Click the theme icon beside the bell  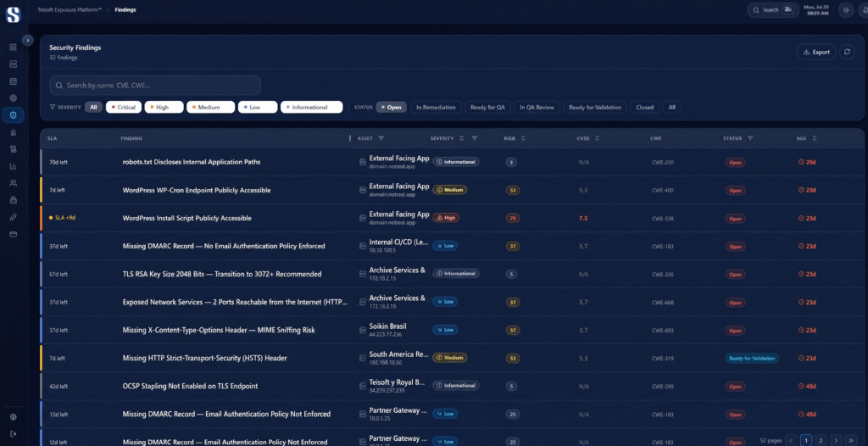pos(845,10)
